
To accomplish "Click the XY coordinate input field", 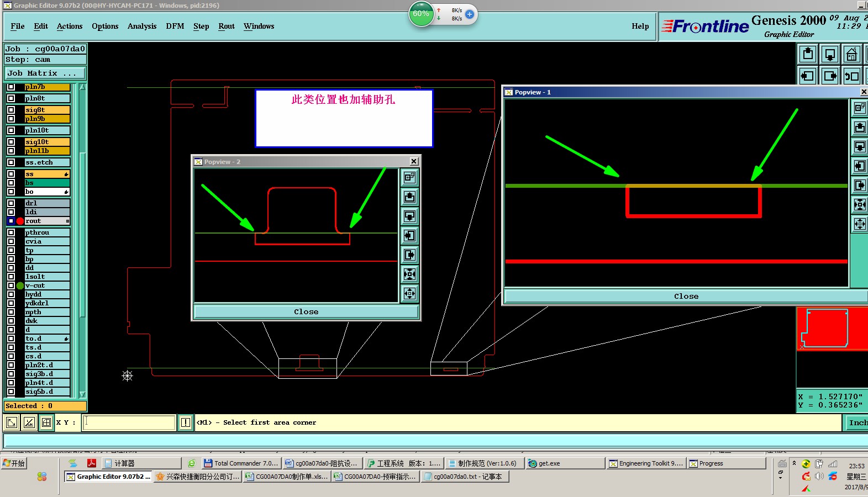I will [x=129, y=423].
